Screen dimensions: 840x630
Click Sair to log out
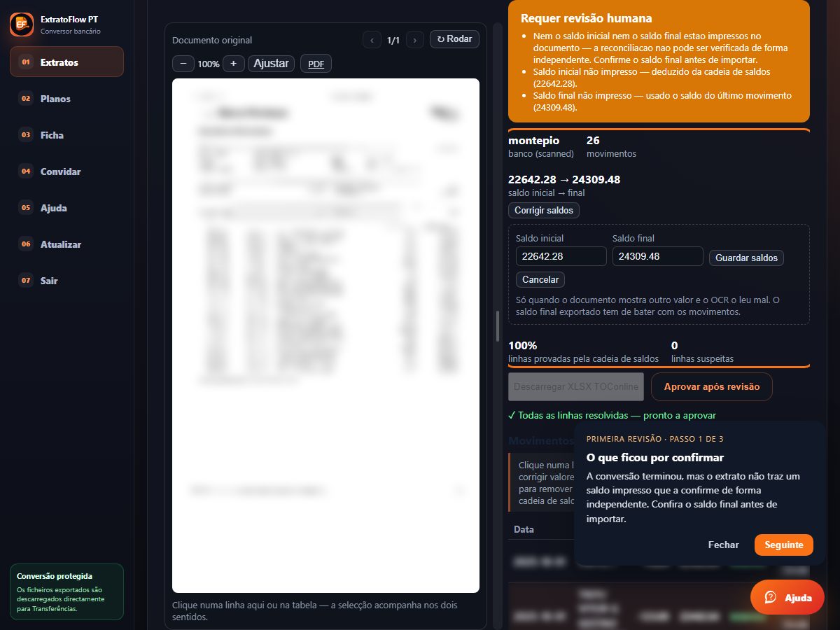(x=66, y=281)
